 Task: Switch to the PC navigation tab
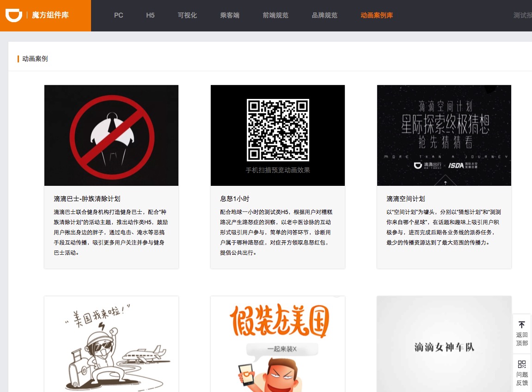(x=118, y=15)
